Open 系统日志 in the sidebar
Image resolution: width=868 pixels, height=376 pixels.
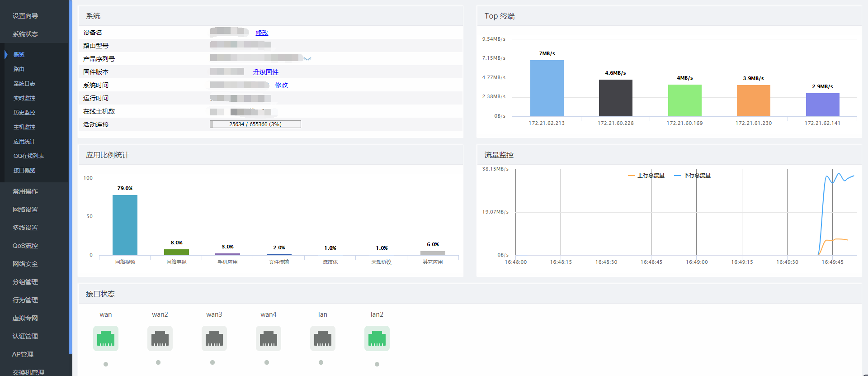(x=24, y=84)
